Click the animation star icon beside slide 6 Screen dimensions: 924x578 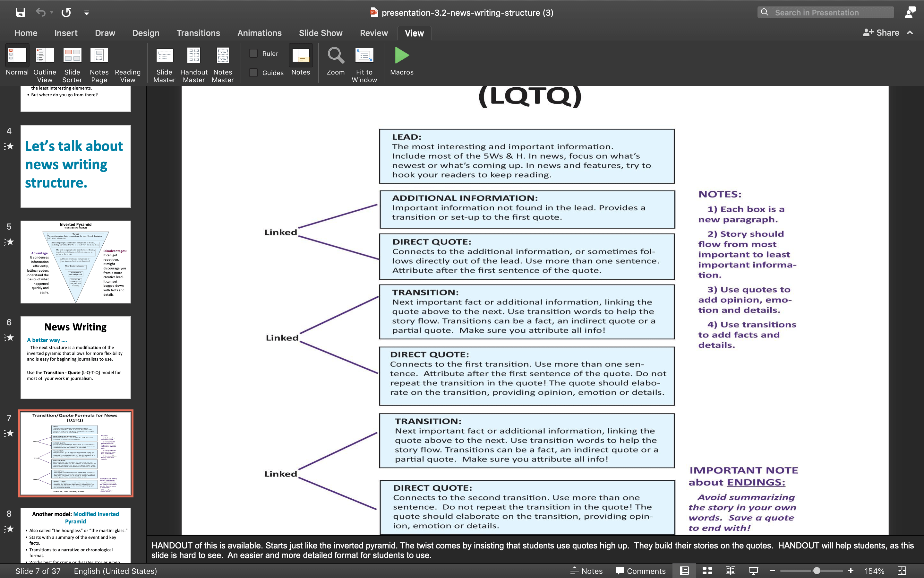click(x=9, y=337)
